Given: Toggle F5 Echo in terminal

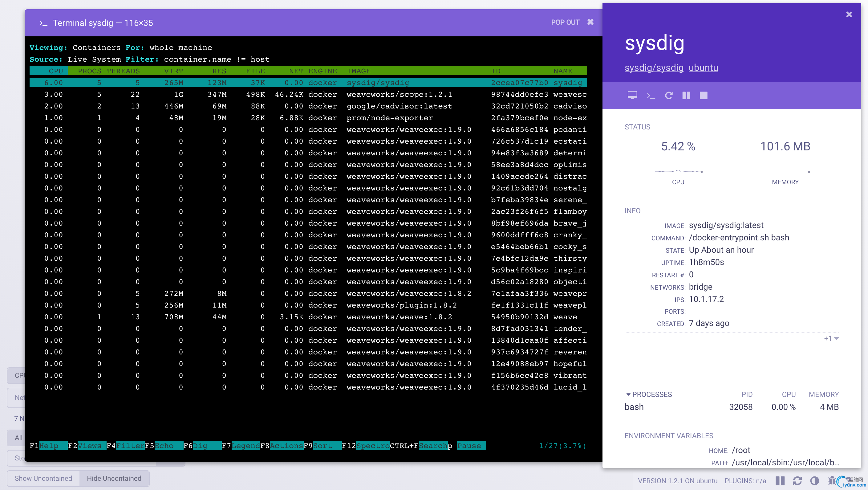Looking at the screenshot, I should 164,446.
